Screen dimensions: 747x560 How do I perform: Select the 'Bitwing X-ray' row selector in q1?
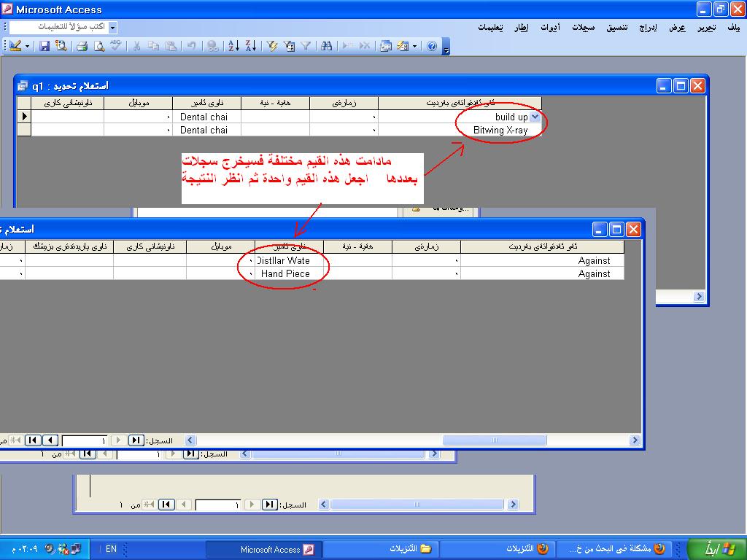(24, 130)
